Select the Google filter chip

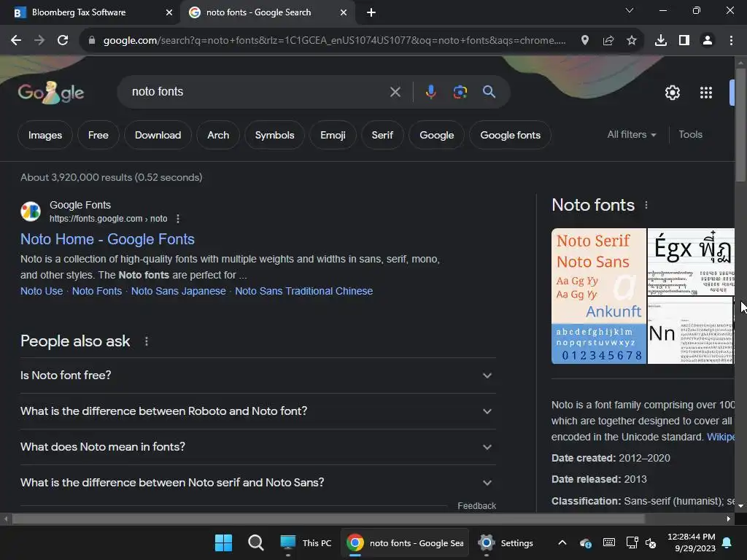tap(436, 135)
